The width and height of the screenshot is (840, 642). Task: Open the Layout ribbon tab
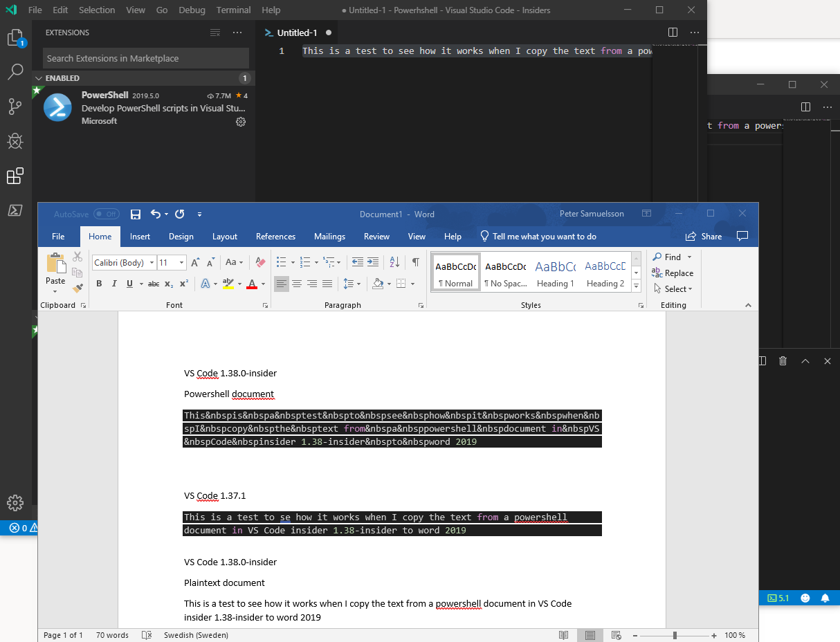[225, 237]
